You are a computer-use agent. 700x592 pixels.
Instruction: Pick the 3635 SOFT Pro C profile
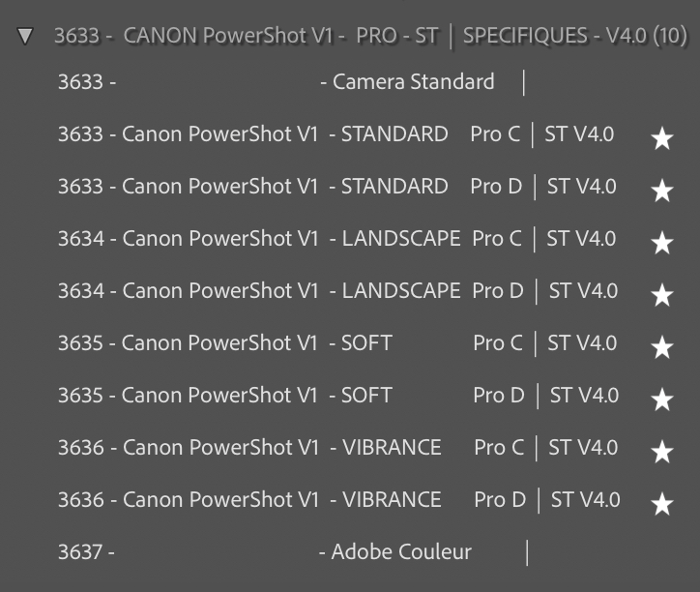point(336,343)
